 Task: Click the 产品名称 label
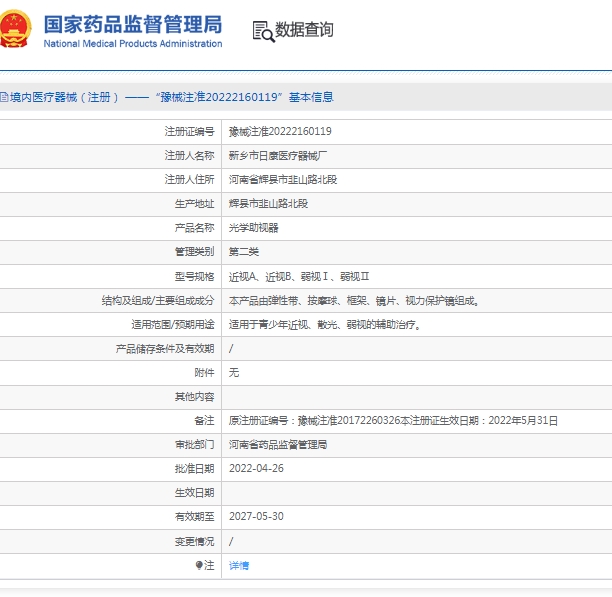point(194,228)
